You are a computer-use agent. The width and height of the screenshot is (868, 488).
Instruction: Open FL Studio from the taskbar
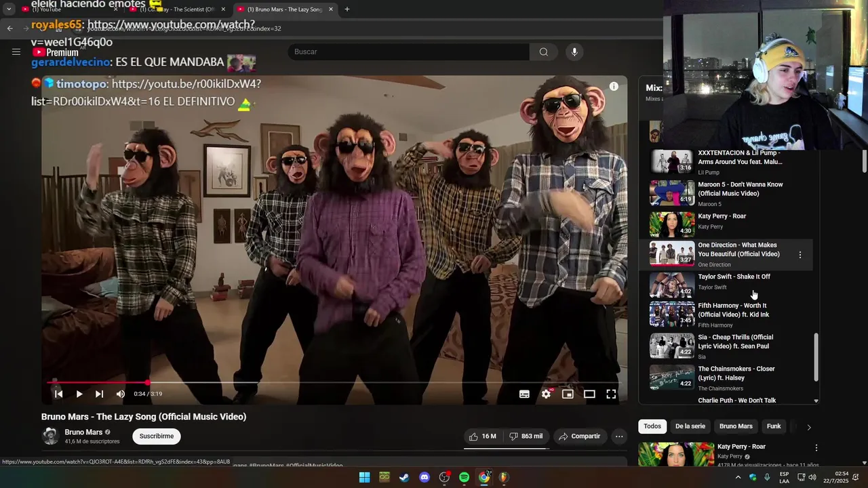click(503, 477)
